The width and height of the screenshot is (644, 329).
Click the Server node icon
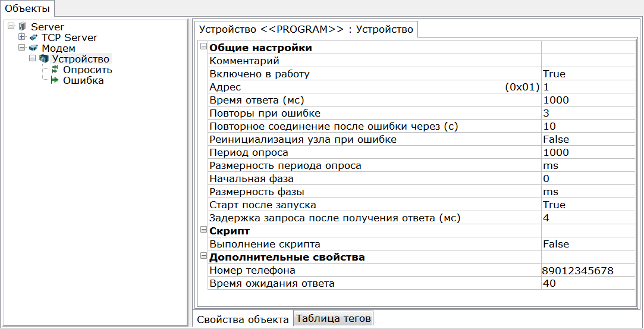23,27
